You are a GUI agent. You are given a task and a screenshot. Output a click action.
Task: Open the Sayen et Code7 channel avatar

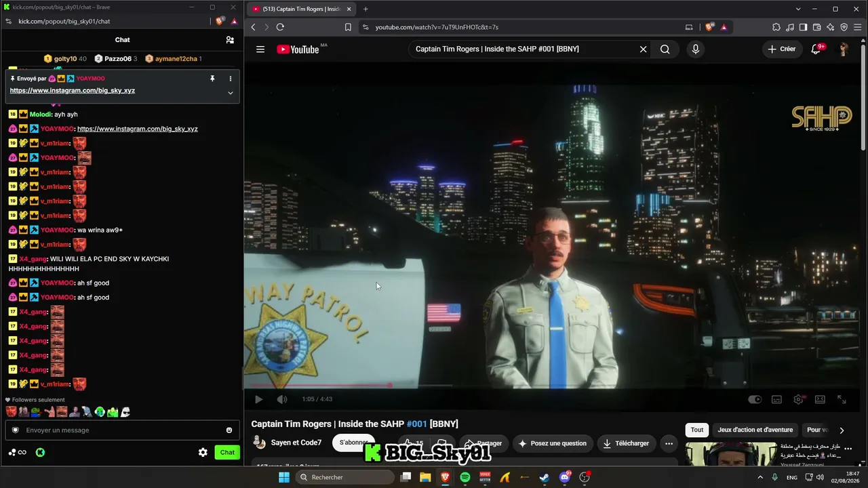tap(259, 443)
